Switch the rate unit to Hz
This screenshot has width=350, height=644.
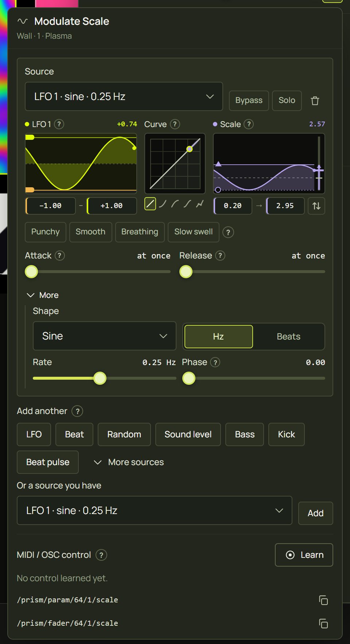[x=218, y=337]
